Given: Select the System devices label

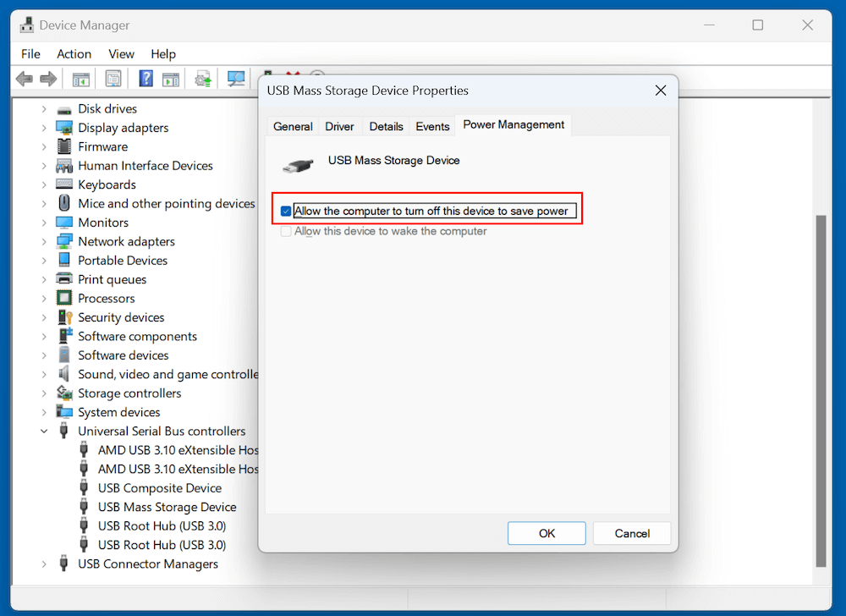Looking at the screenshot, I should (x=118, y=412).
